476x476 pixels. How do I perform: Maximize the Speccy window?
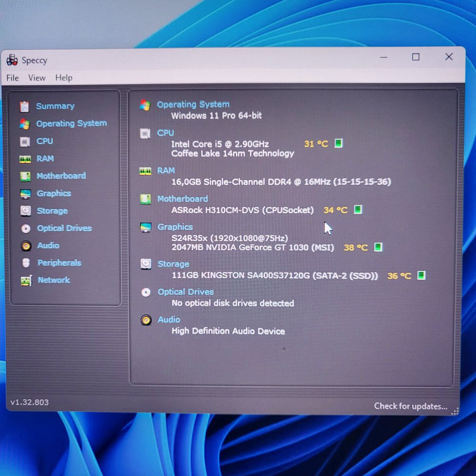coord(416,57)
